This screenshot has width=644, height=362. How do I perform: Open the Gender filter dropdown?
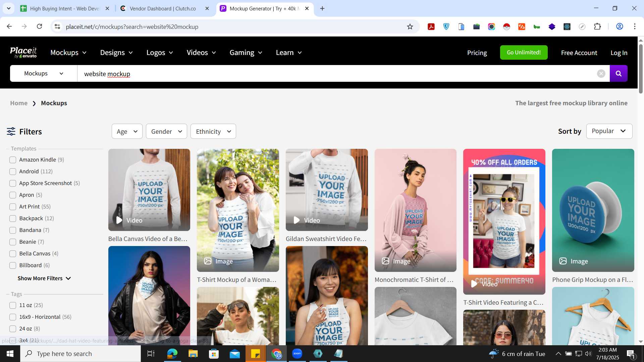(166, 131)
